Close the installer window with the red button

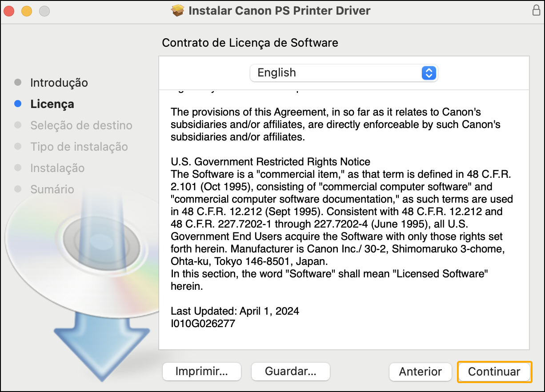point(9,11)
